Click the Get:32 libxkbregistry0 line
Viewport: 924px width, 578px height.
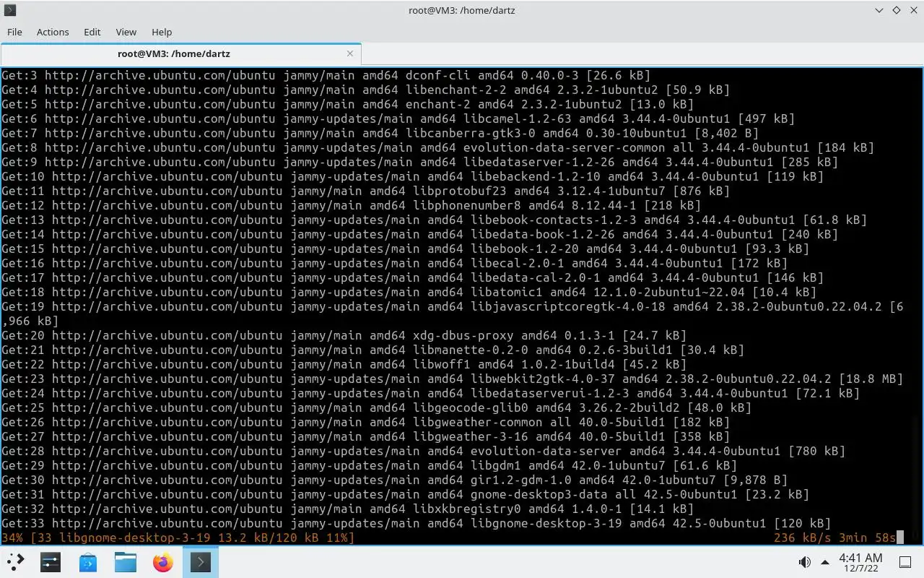tap(347, 509)
